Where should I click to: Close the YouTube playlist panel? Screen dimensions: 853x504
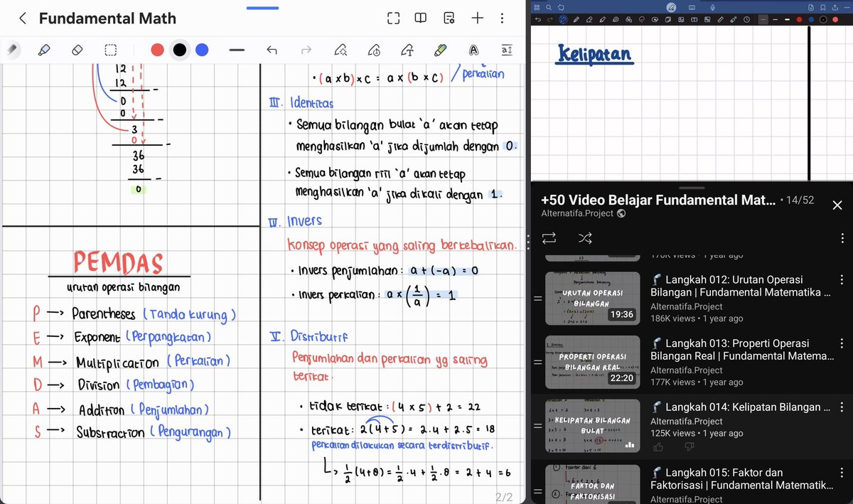[837, 205]
